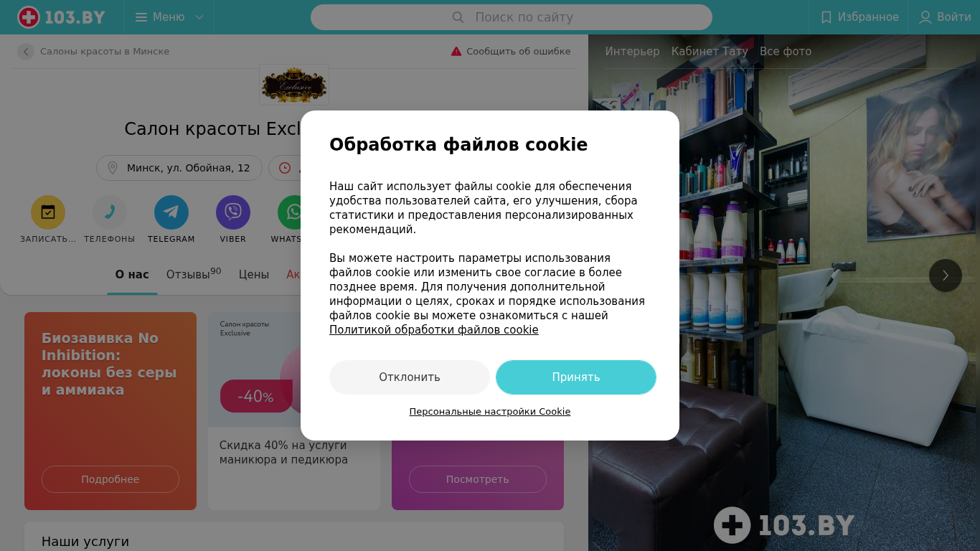The width and height of the screenshot is (980, 551).
Task: Open Персональные настройки Cookie link
Action: click(490, 412)
